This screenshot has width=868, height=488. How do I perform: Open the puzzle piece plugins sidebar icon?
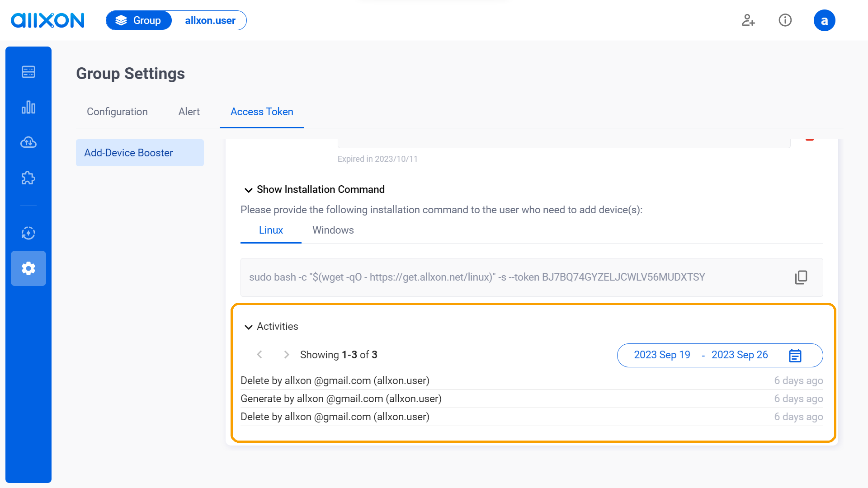(x=28, y=178)
